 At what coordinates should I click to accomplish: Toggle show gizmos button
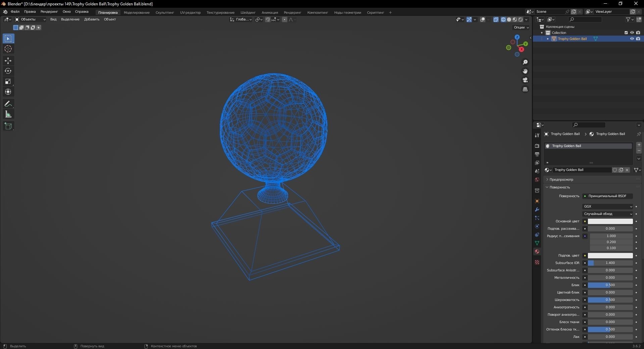pos(469,19)
